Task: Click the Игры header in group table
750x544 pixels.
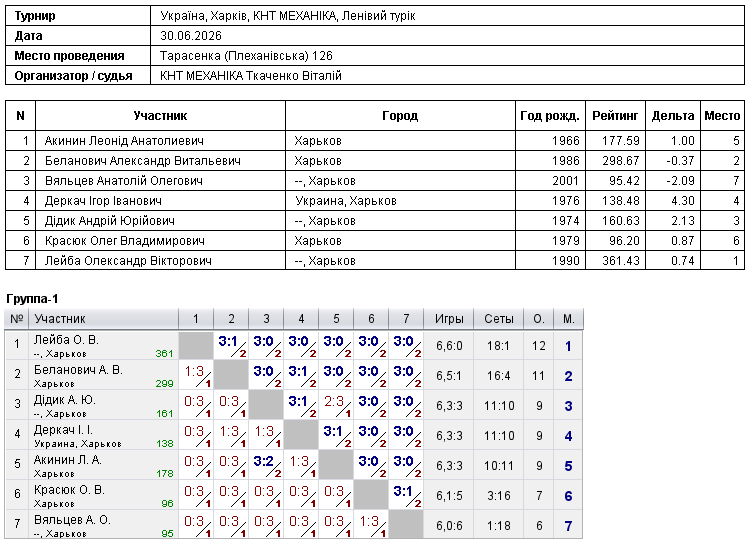Action: coord(449,319)
